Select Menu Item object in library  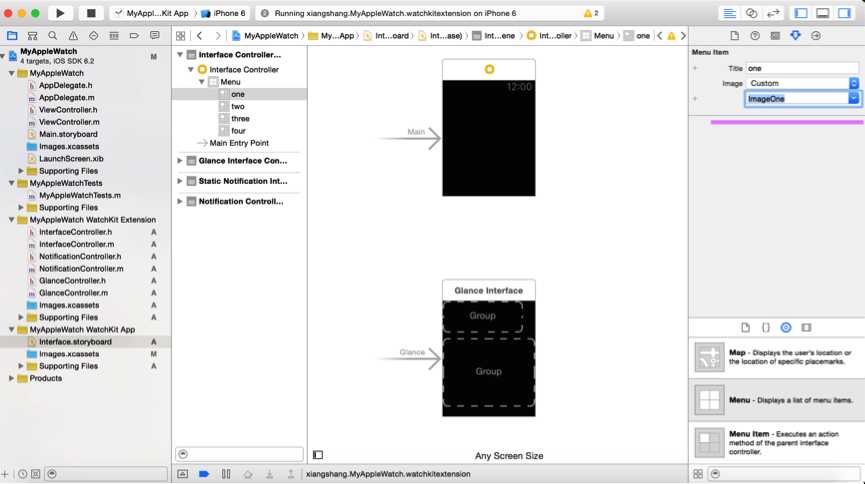[x=777, y=443]
